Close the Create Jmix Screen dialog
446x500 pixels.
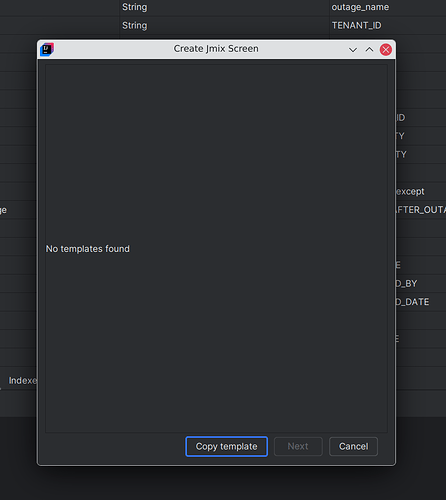point(386,50)
